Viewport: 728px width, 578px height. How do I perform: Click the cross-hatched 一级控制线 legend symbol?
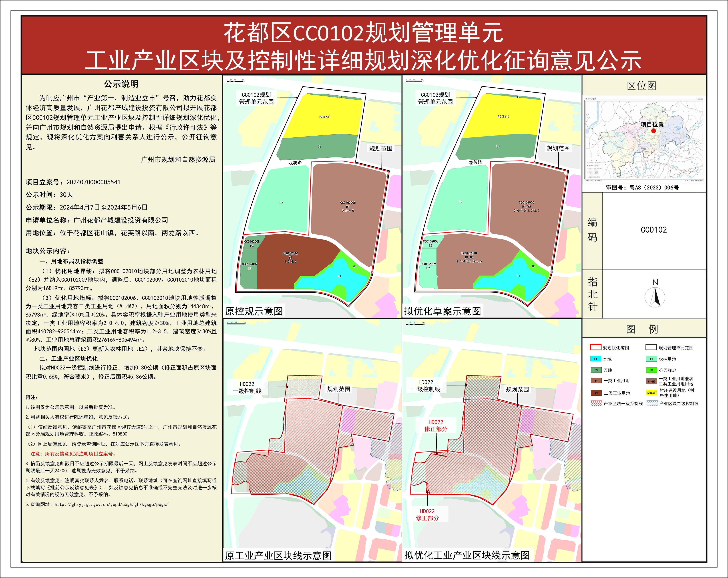pyautogui.click(x=596, y=403)
